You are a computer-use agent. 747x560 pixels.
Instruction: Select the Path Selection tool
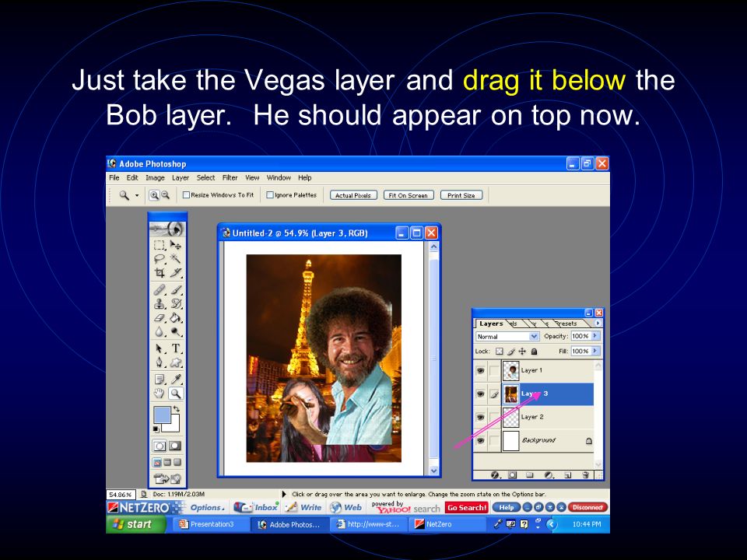160,348
